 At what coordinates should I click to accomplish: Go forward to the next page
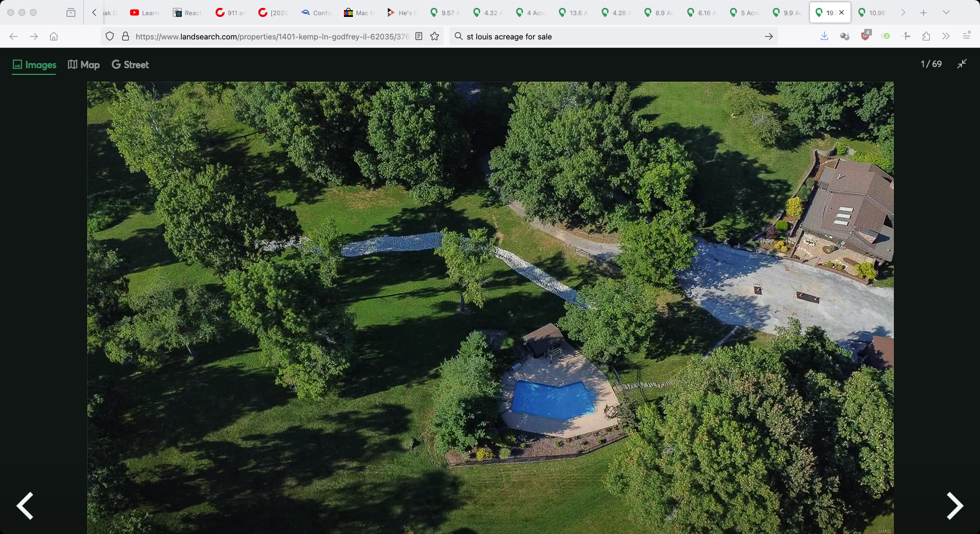click(34, 36)
